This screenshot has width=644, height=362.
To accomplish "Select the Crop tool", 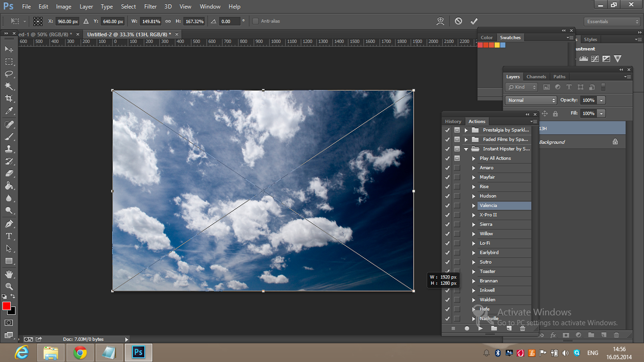I will pos(9,98).
